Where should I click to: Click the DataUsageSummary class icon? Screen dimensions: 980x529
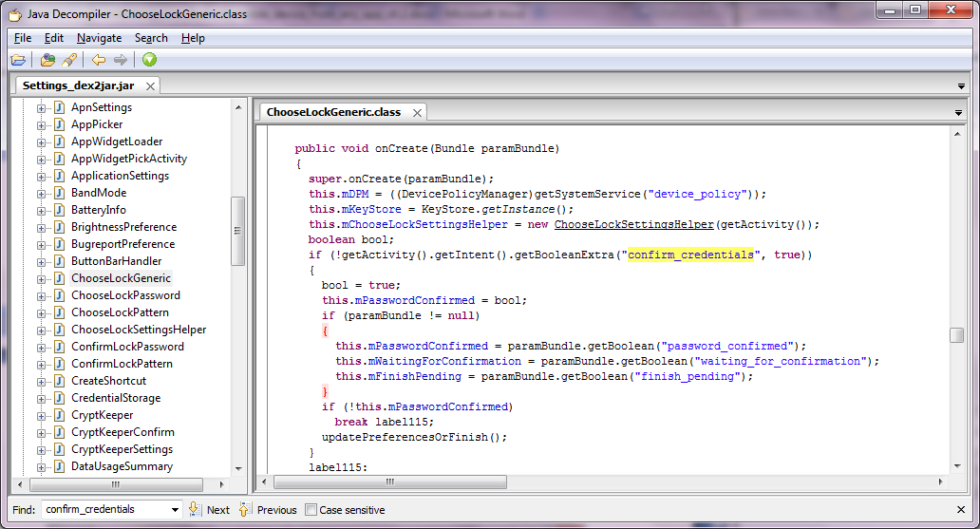(60, 466)
